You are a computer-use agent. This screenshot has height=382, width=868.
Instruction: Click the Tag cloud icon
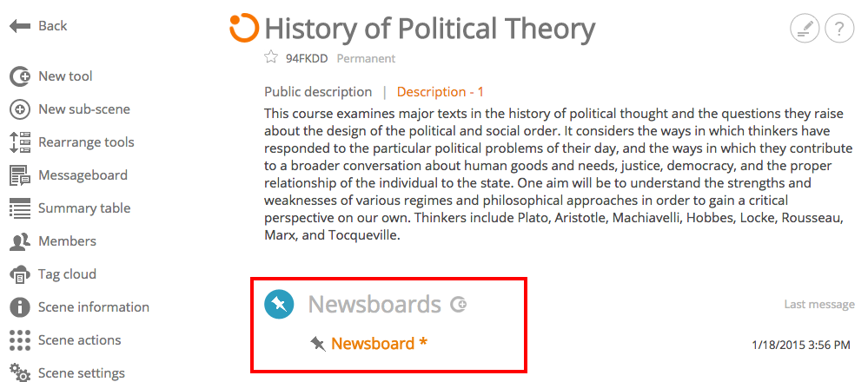tap(20, 274)
